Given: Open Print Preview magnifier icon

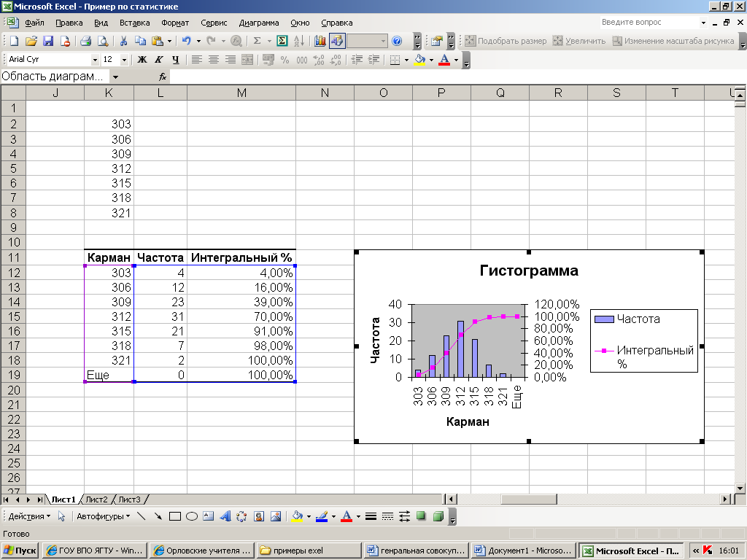Looking at the screenshot, I should pos(103,41).
